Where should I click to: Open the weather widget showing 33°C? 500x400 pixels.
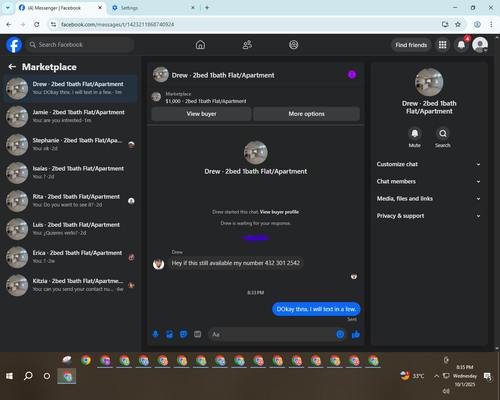pyautogui.click(x=412, y=376)
